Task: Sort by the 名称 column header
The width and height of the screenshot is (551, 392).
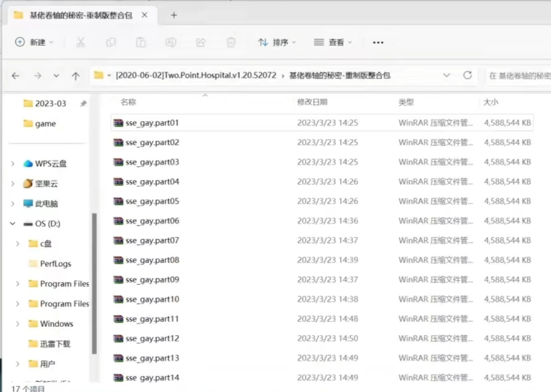Action: [x=128, y=102]
